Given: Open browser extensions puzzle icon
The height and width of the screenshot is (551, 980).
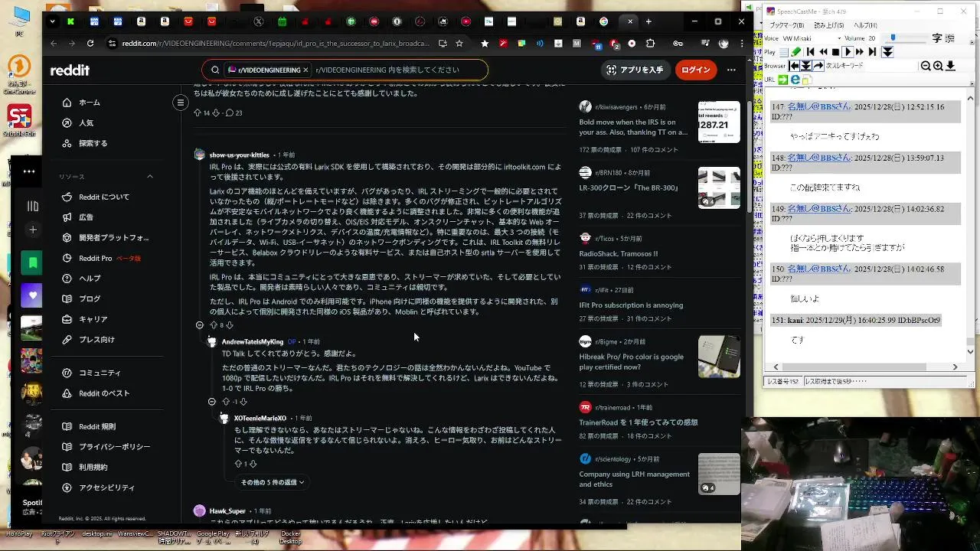Looking at the screenshot, I should point(650,44).
